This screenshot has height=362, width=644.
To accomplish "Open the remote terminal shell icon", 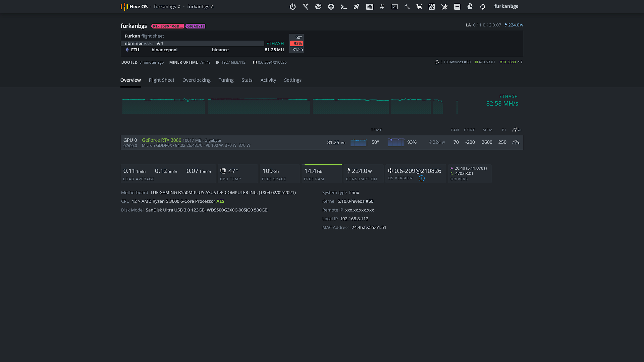I will (x=395, y=7).
